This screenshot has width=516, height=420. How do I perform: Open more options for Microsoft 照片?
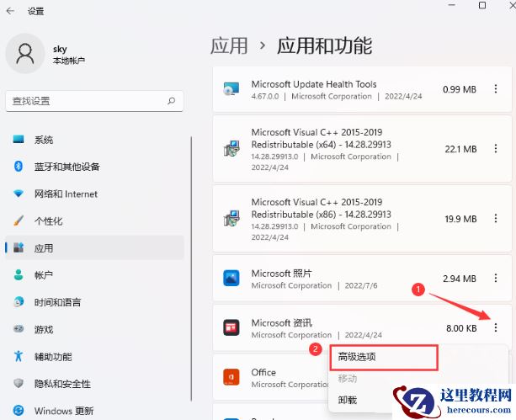[x=495, y=278]
